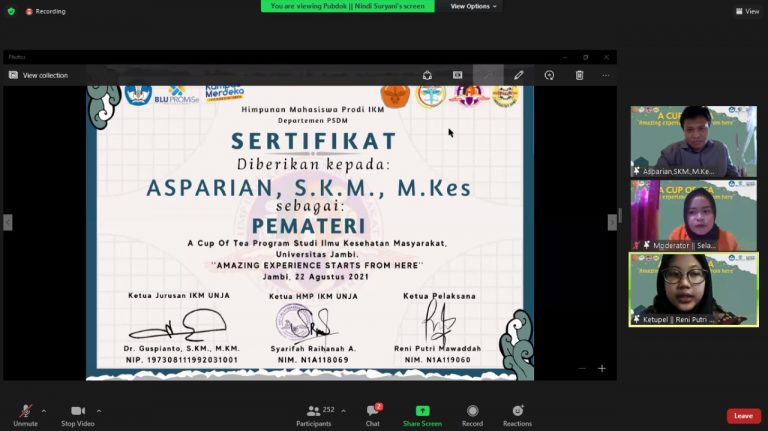This screenshot has width=768, height=431.
Task: Select the Moderator's video thumbnail
Action: [694, 216]
